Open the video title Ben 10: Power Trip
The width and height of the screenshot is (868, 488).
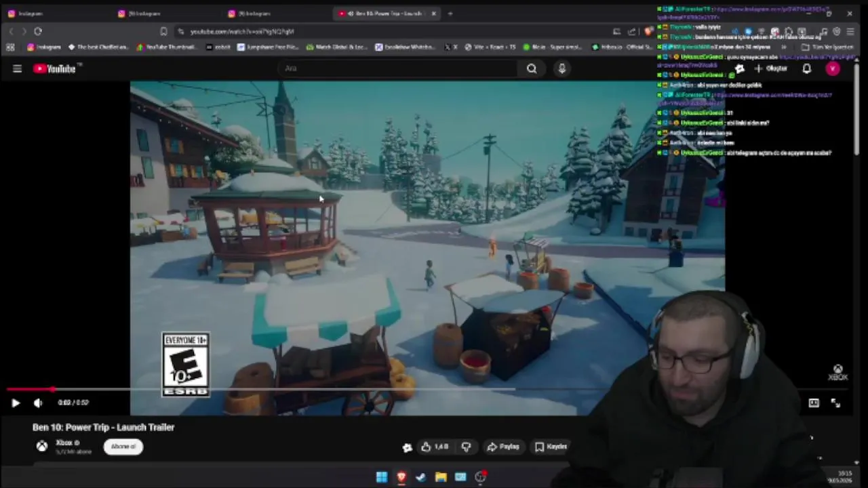click(x=103, y=428)
